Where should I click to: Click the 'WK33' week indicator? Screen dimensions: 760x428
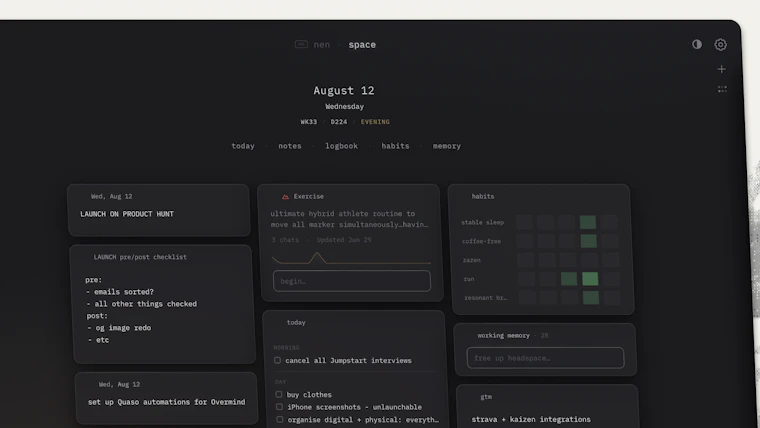pos(309,122)
